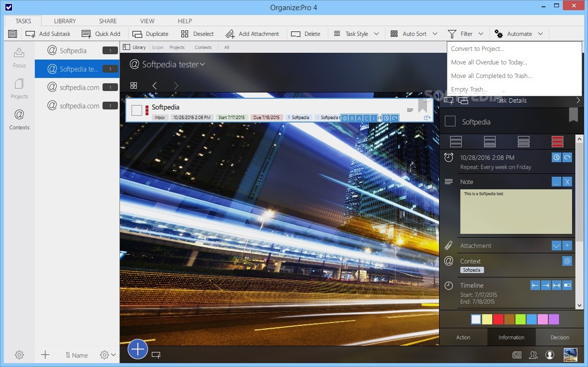Click the Context @ button in task details

[567, 261]
